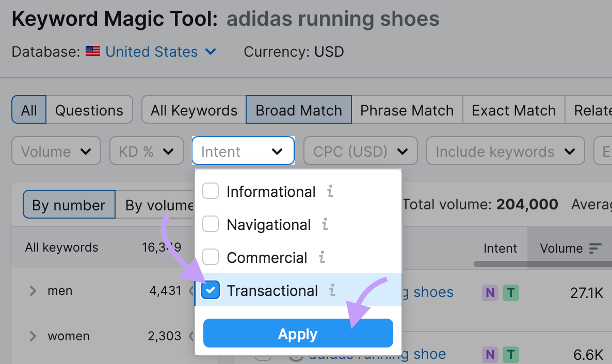Viewport: 612px width, 364px height.
Task: Click the Transactional intent info icon
Action: point(332,290)
